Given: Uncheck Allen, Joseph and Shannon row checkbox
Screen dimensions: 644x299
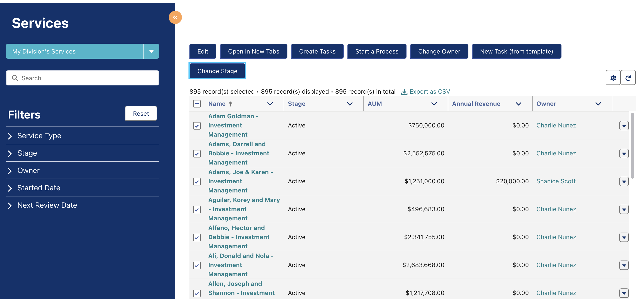Looking at the screenshot, I should [197, 293].
